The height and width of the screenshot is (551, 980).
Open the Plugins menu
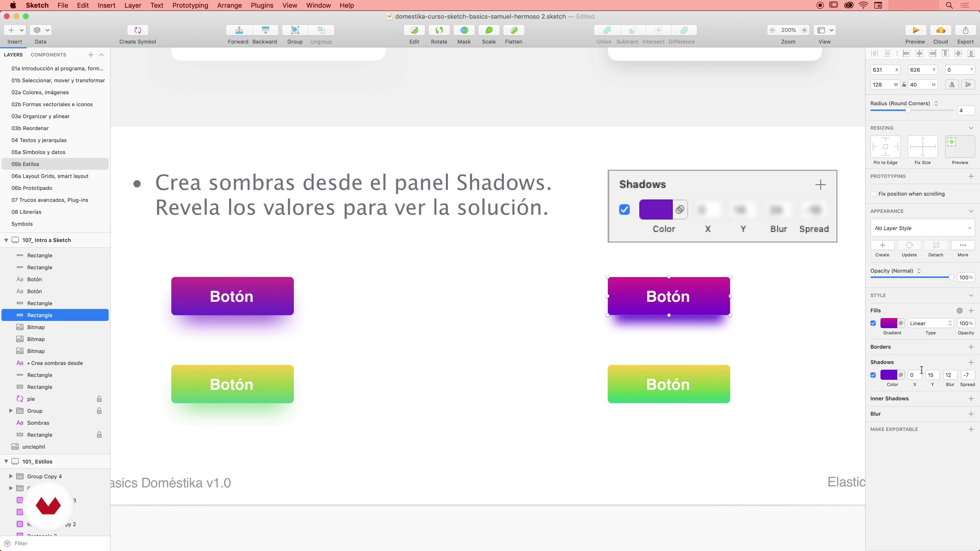tap(262, 5)
